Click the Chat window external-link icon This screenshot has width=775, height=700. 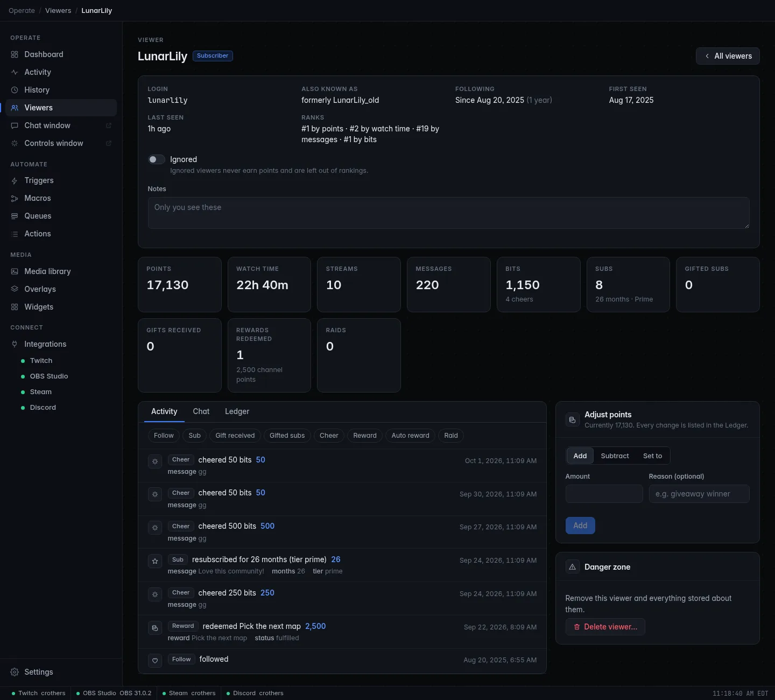point(108,125)
